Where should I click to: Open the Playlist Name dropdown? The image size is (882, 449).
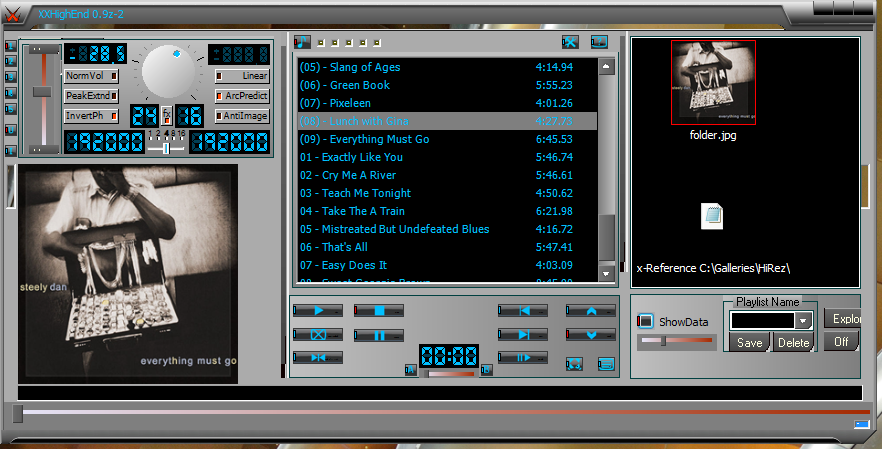pyautogui.click(x=803, y=321)
